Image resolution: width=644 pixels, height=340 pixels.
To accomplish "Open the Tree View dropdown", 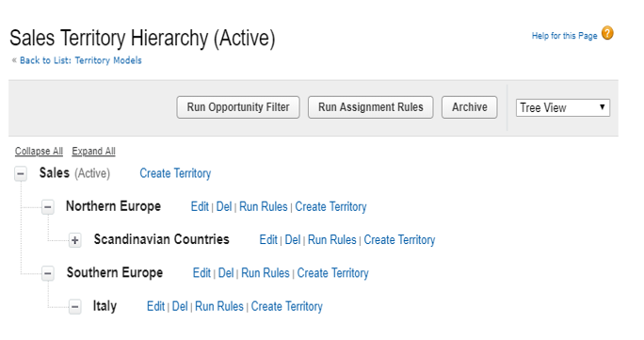I will click(563, 107).
